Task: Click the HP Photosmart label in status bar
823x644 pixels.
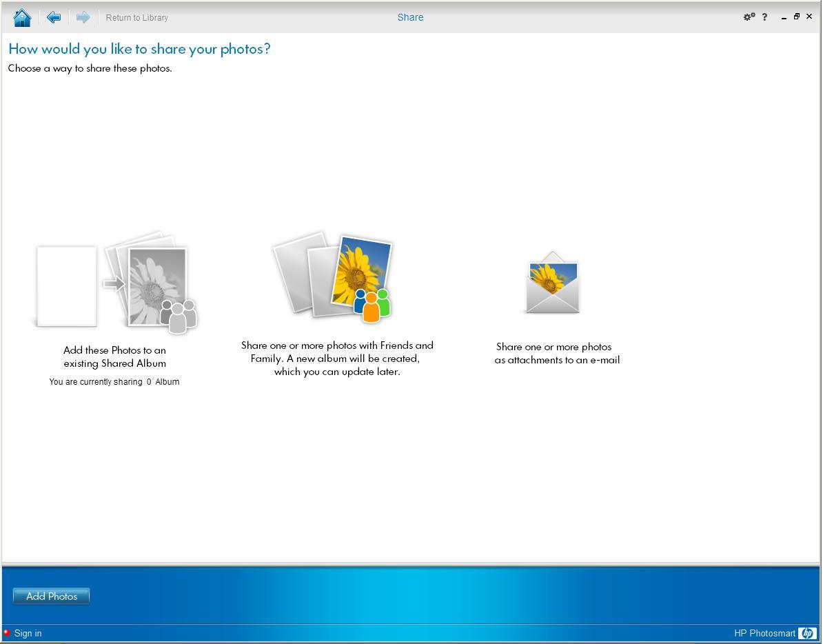Action: tap(764, 633)
